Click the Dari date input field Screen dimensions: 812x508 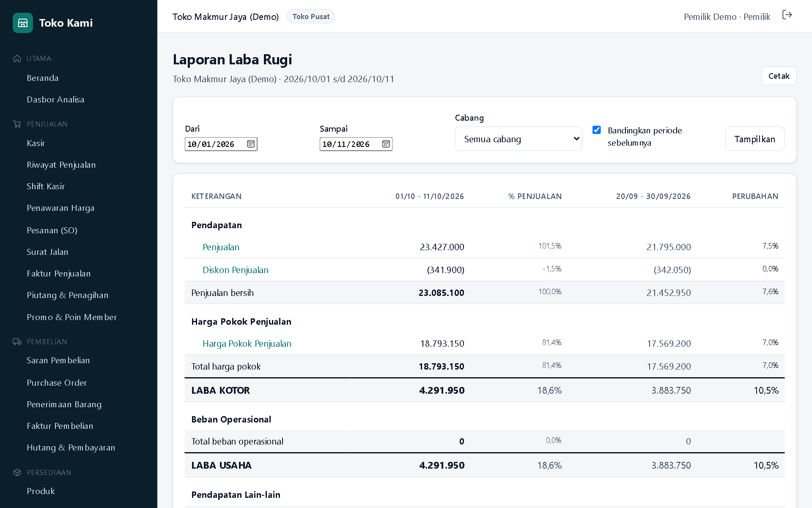[221, 144]
